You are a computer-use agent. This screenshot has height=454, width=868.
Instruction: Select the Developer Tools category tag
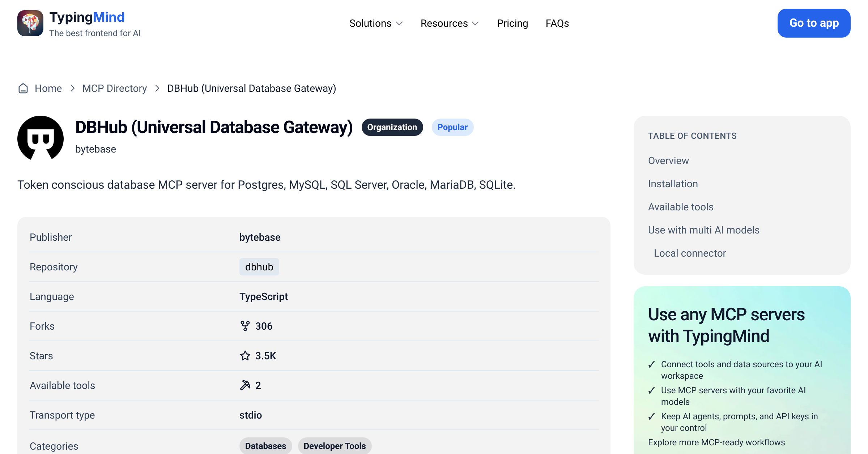(335, 446)
